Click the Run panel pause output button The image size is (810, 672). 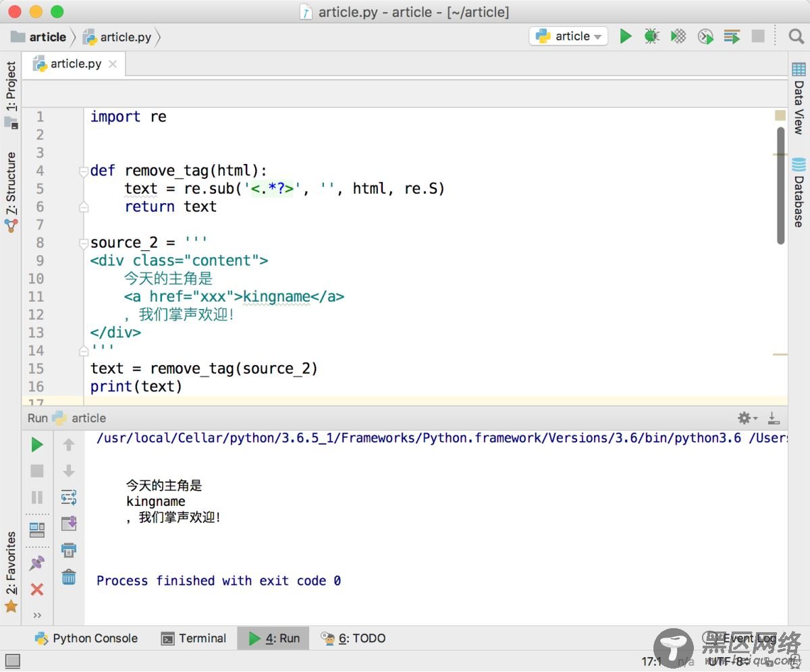[37, 497]
